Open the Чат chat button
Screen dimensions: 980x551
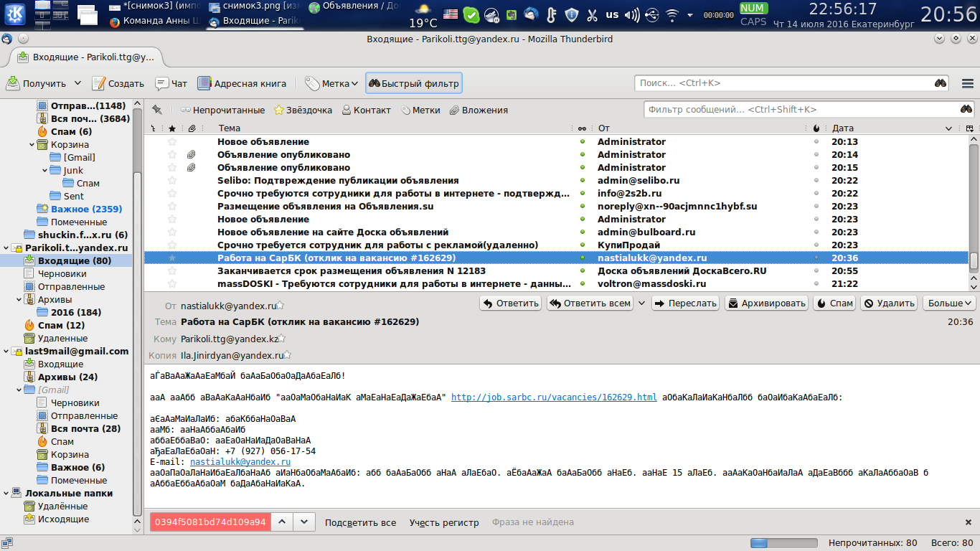(x=172, y=83)
